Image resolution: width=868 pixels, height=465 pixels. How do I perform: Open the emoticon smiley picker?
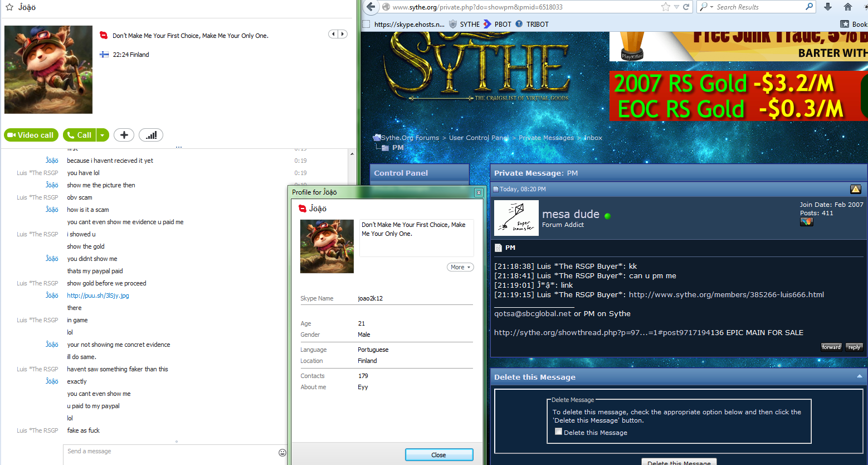pos(282,453)
